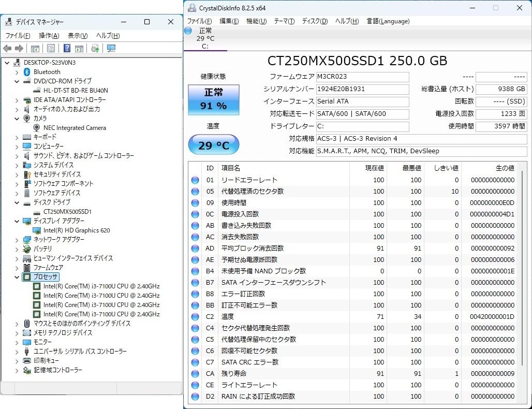Image resolution: width=532 pixels, height=409 pixels.
Task: Click the blue status circle for row 01
Action: [195, 180]
